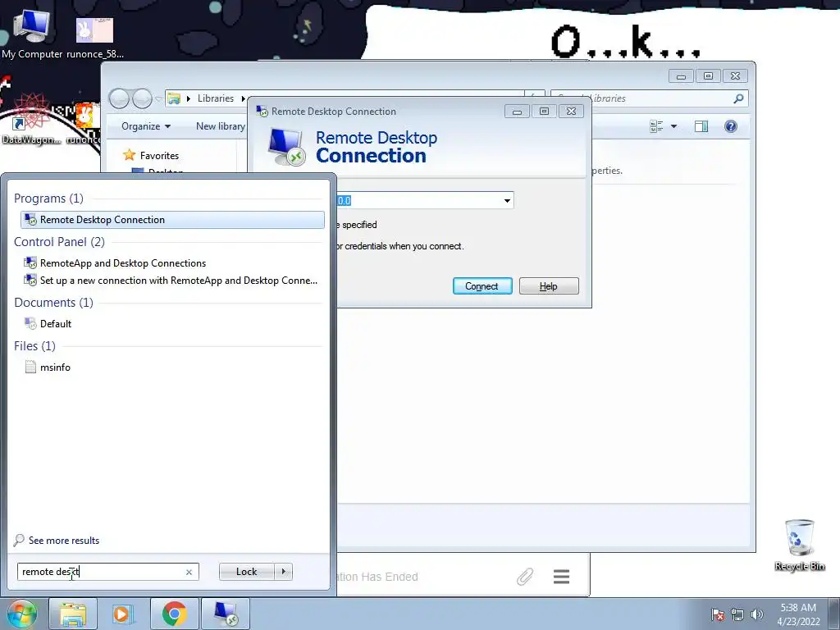Click New library in Explorer toolbar
Image resolution: width=840 pixels, height=630 pixels.
tap(220, 126)
